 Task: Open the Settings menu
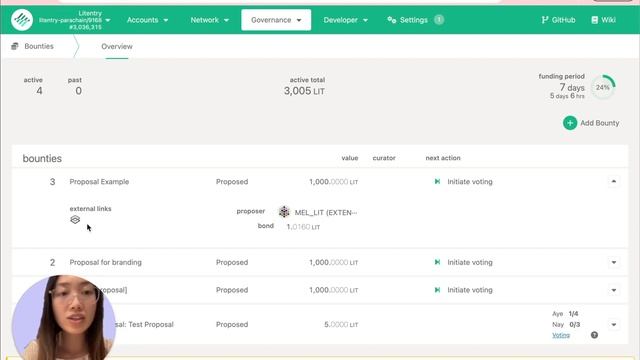[x=415, y=20]
